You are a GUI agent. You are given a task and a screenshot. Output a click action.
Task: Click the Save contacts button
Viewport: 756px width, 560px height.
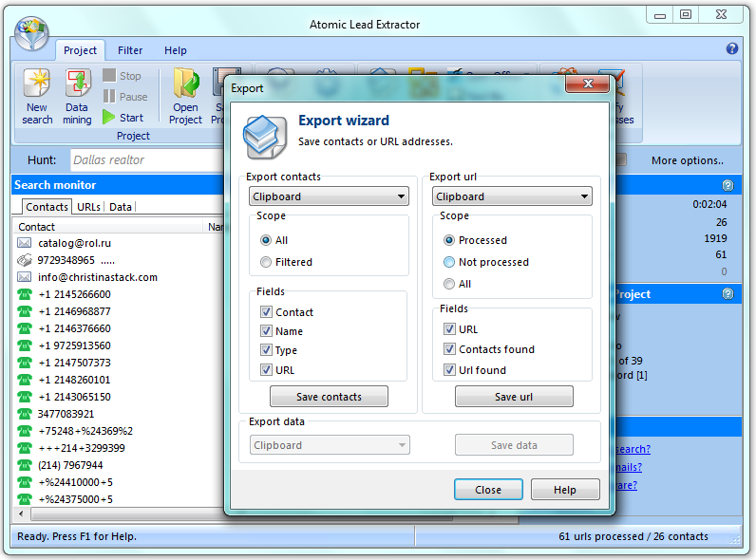tap(329, 397)
